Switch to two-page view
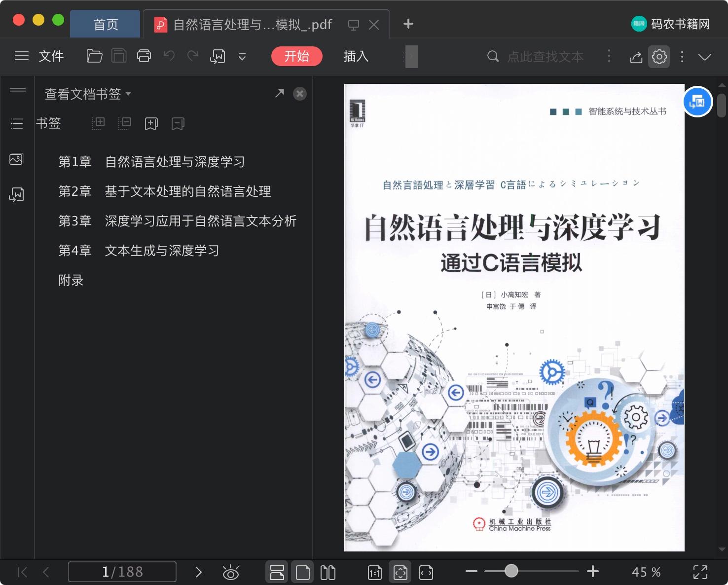 pos(328,572)
